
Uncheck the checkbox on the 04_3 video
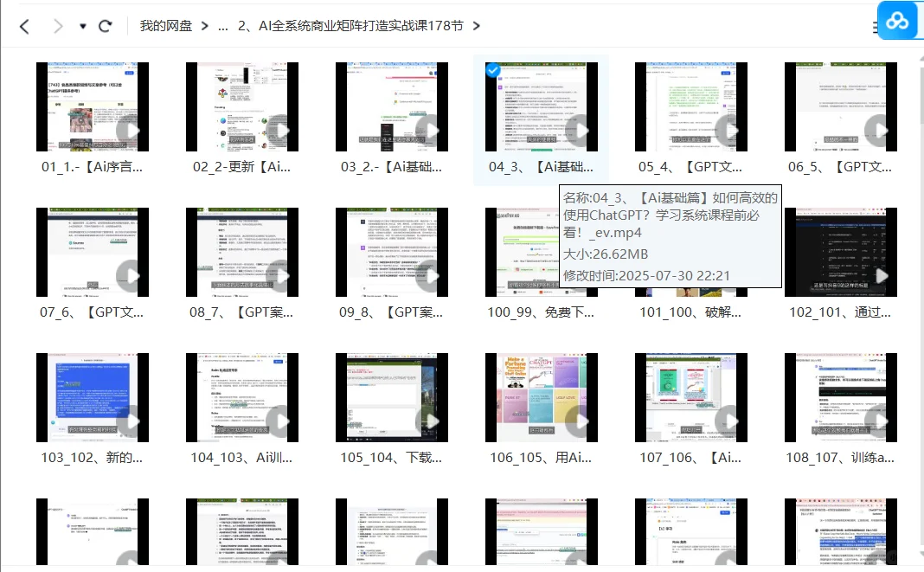pos(492,70)
